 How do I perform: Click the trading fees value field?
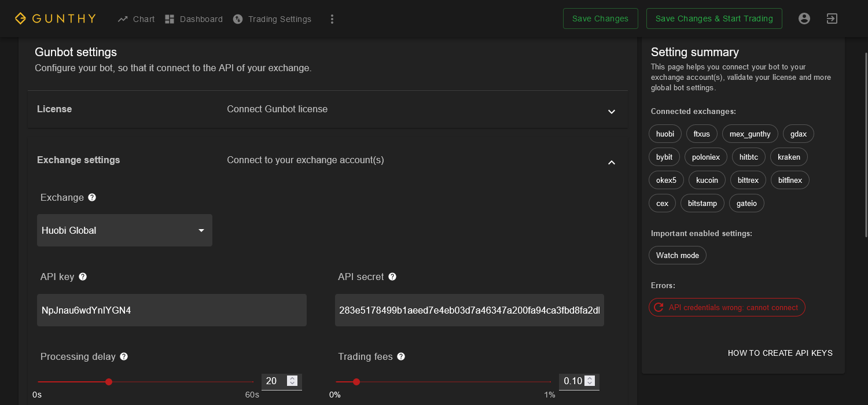579,381
